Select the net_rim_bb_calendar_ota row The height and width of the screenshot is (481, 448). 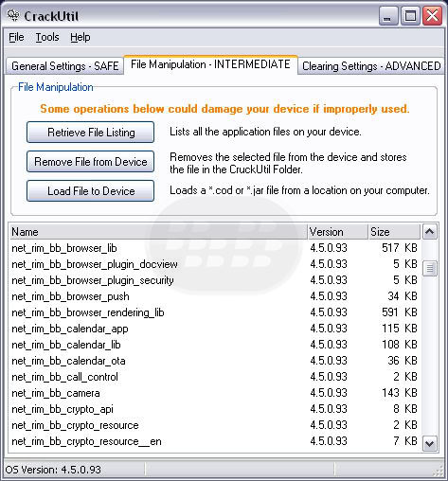(x=215, y=361)
